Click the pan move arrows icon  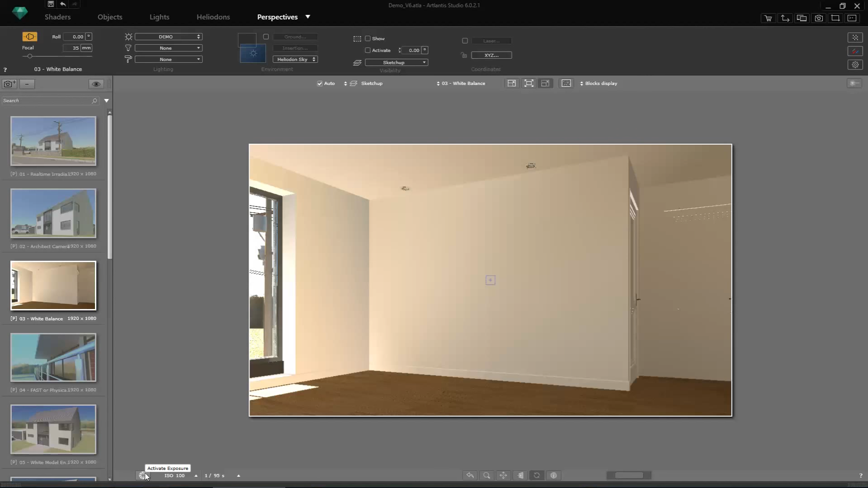(x=503, y=476)
